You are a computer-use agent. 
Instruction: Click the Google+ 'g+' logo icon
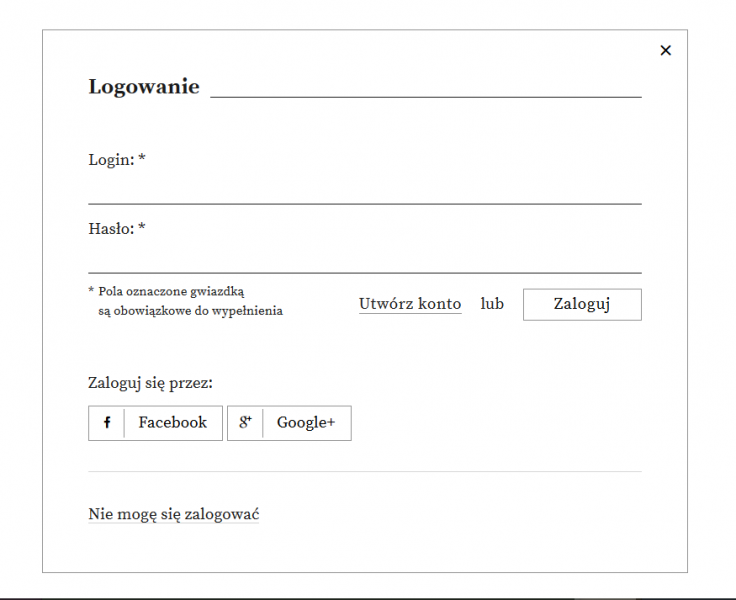click(x=245, y=423)
